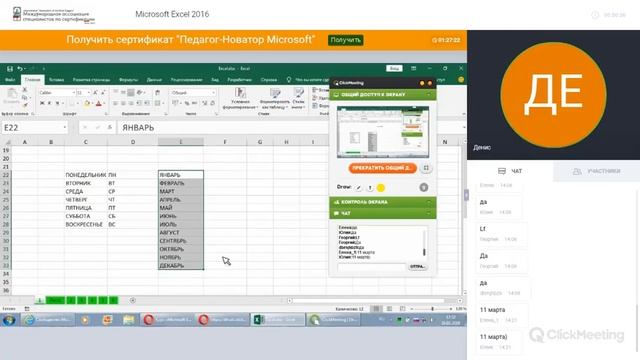Screen dimensions: 640x360
Task: Open the Файл menu tab
Action: point(10,80)
